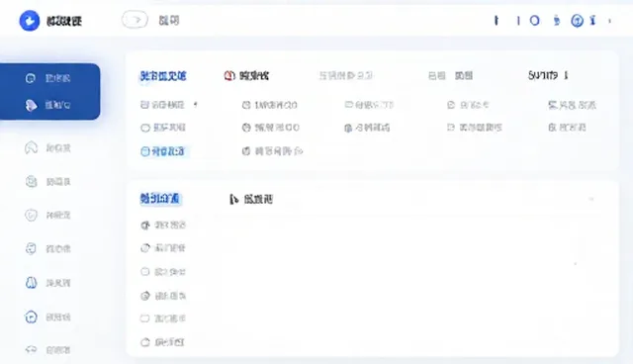Image resolution: width=633 pixels, height=364 pixels.
Task: Click the blue circular sidebar icon, second from bottom
Action: (x=31, y=317)
